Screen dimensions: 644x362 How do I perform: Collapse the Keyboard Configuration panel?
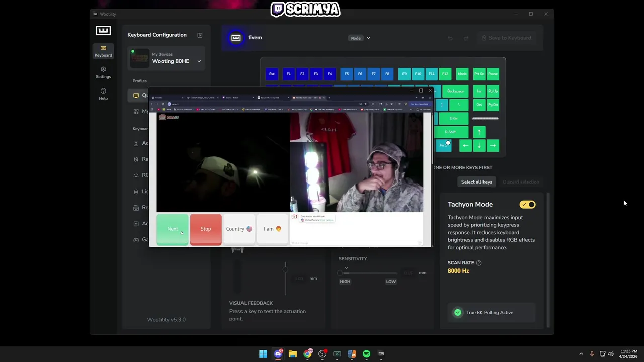coord(200,35)
